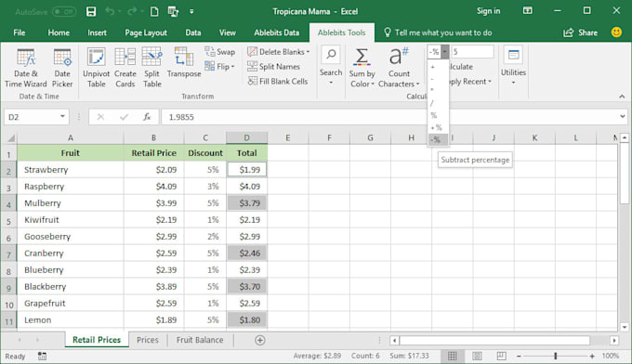Click the Swap tool
Viewport: 632px width, 364px height.
coord(219,52)
